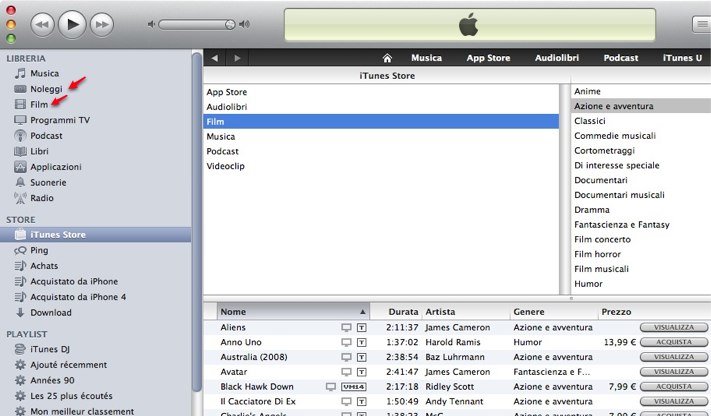This screenshot has width=711, height=416.
Task: Open Podcast library in sidebar
Action: (46, 136)
